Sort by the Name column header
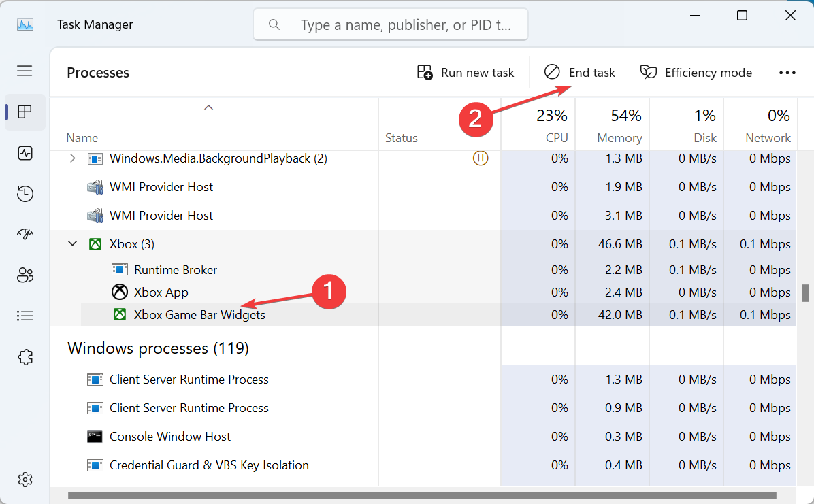Image resolution: width=814 pixels, height=504 pixels. pos(82,138)
